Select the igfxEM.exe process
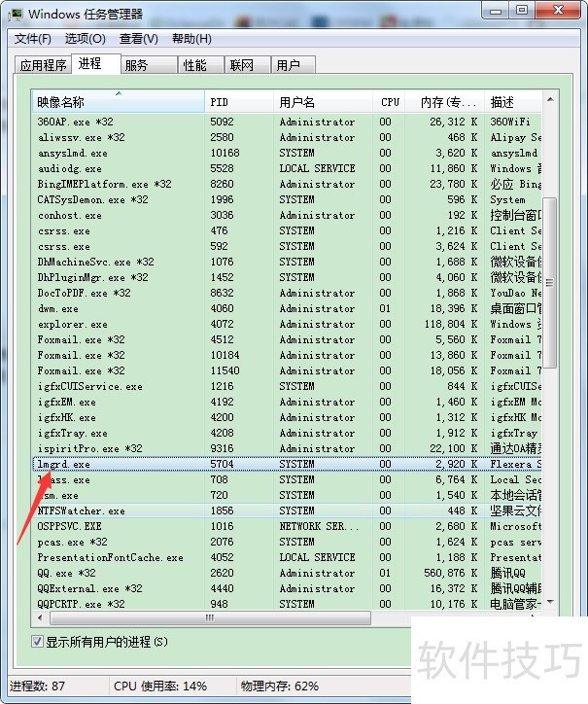The image size is (588, 704). click(287, 402)
